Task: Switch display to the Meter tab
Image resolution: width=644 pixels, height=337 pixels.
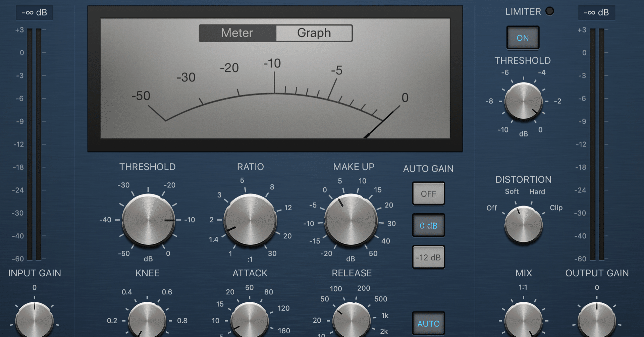Action: click(x=237, y=33)
